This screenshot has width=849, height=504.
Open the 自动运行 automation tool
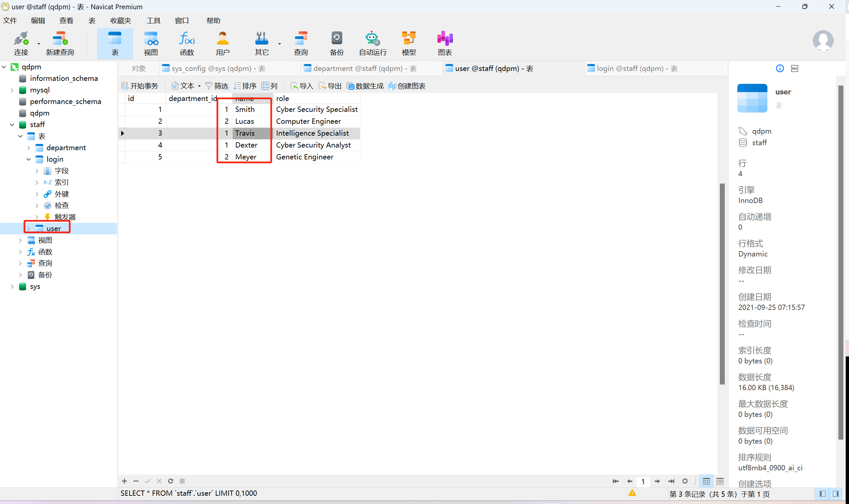(x=373, y=43)
